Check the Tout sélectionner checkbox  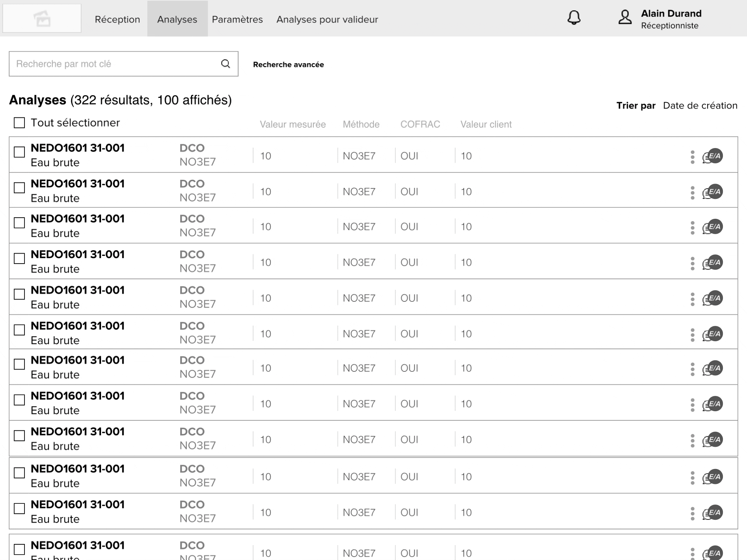click(x=19, y=123)
